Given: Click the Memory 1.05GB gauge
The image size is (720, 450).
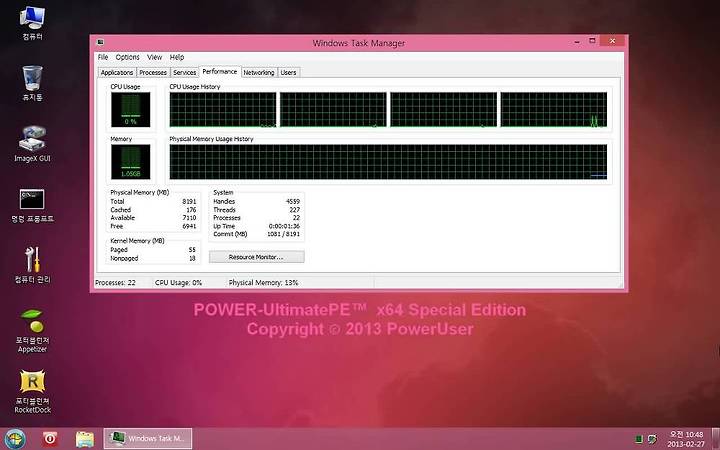Looking at the screenshot, I should [130, 162].
